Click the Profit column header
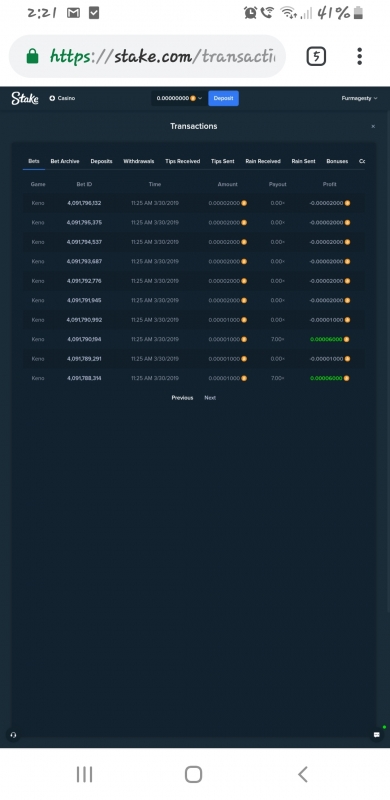 click(x=330, y=184)
